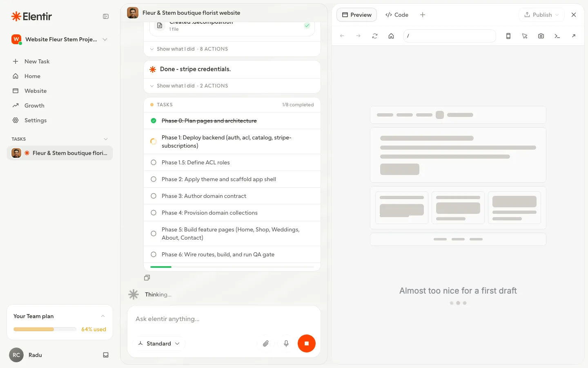
Task: Collapse the TASKS section chevron in sidebar
Action: coord(106,139)
